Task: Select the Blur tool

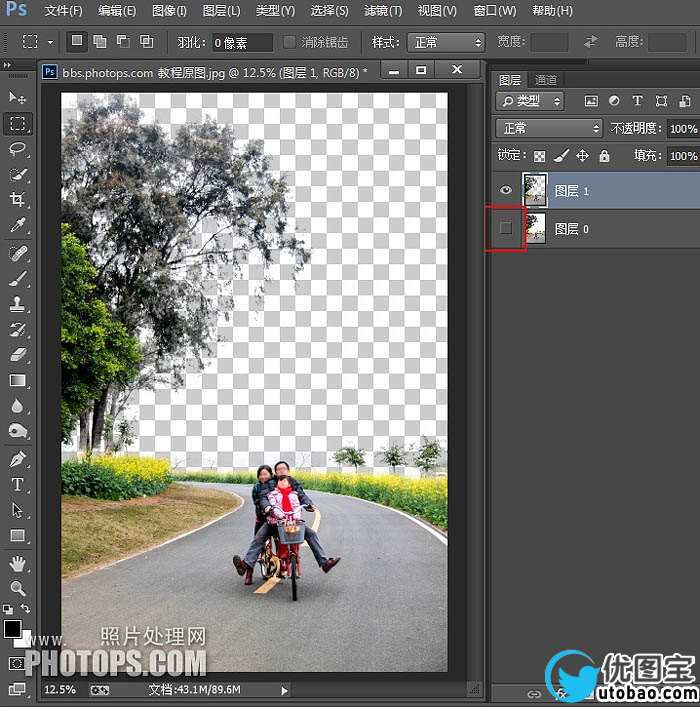Action: click(17, 406)
